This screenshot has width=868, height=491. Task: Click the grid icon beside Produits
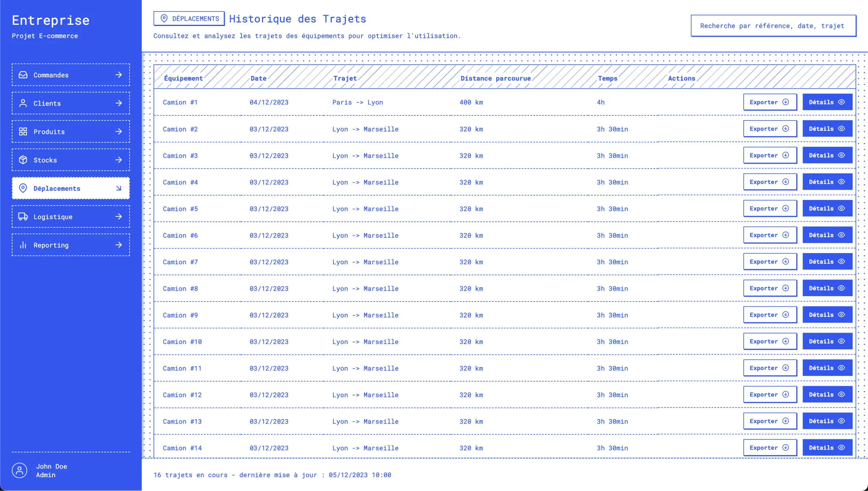tap(23, 132)
